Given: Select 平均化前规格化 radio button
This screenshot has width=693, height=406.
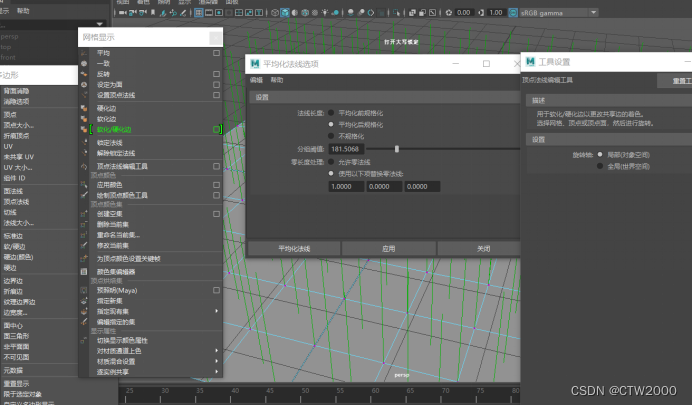Looking at the screenshot, I should point(331,113).
